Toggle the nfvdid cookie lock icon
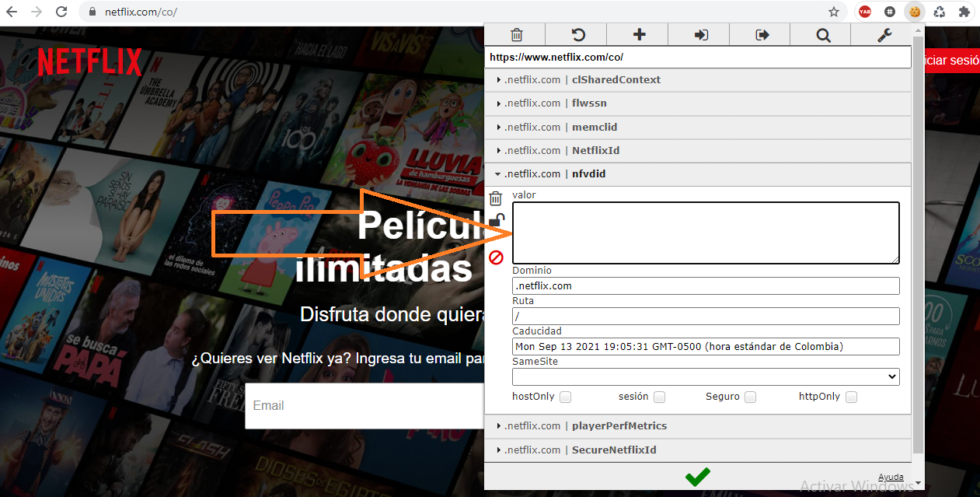Image resolution: width=980 pixels, height=497 pixels. click(496, 221)
